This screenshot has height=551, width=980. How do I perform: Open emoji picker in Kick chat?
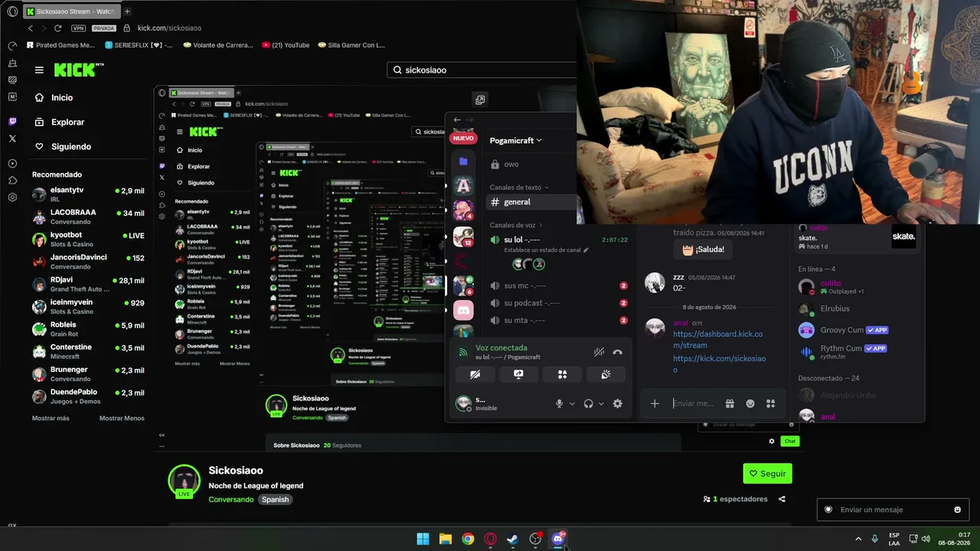pyautogui.click(x=957, y=510)
